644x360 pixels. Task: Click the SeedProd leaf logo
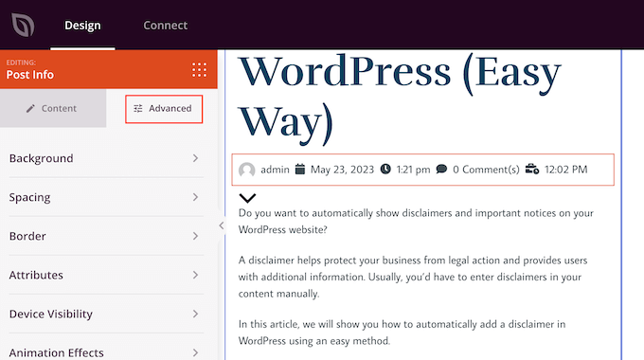23,25
